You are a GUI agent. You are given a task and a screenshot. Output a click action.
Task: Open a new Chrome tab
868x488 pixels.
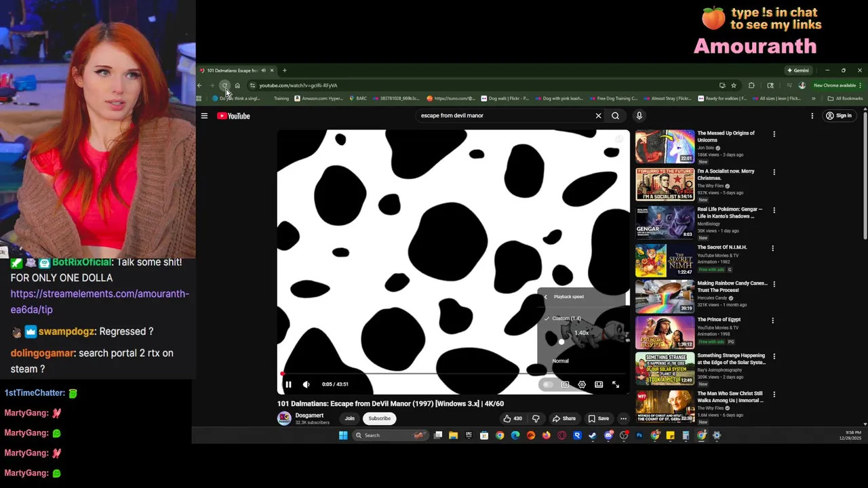(284, 70)
